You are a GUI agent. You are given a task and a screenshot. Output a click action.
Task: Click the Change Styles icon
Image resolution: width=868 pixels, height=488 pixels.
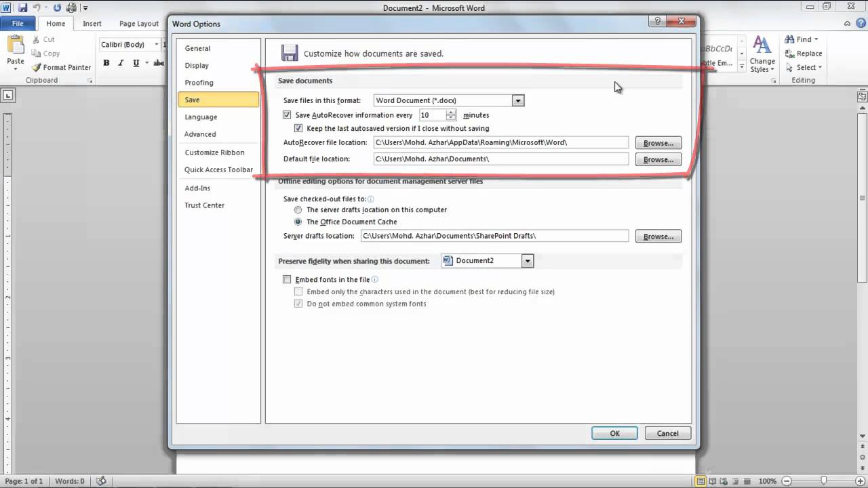pos(762,45)
